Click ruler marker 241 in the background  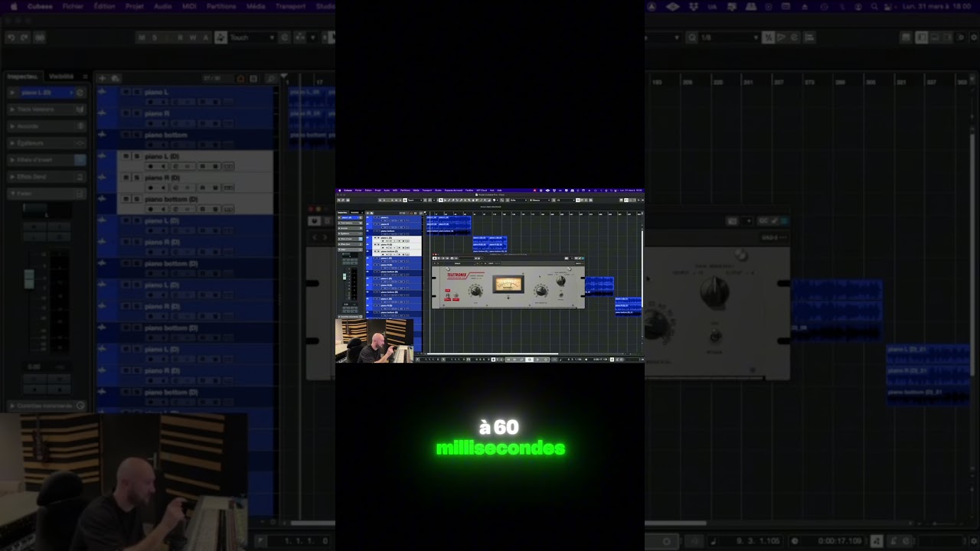[x=748, y=82]
